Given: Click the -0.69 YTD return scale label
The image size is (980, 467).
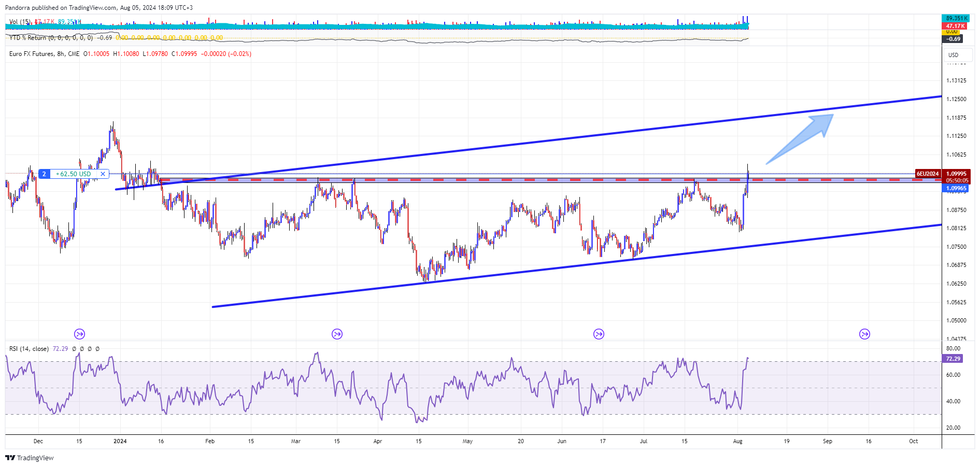Looking at the screenshot, I should pyautogui.click(x=953, y=39).
